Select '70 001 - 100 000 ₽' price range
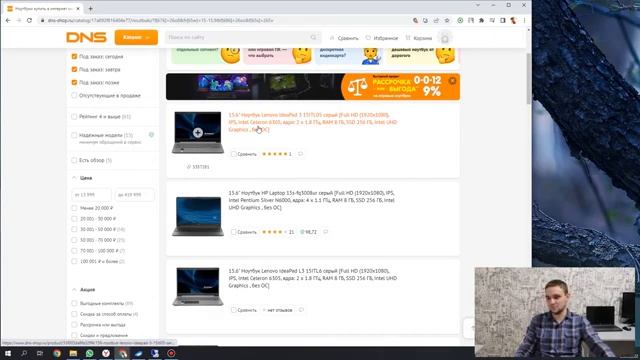This screenshot has width=640, height=360. click(74, 251)
